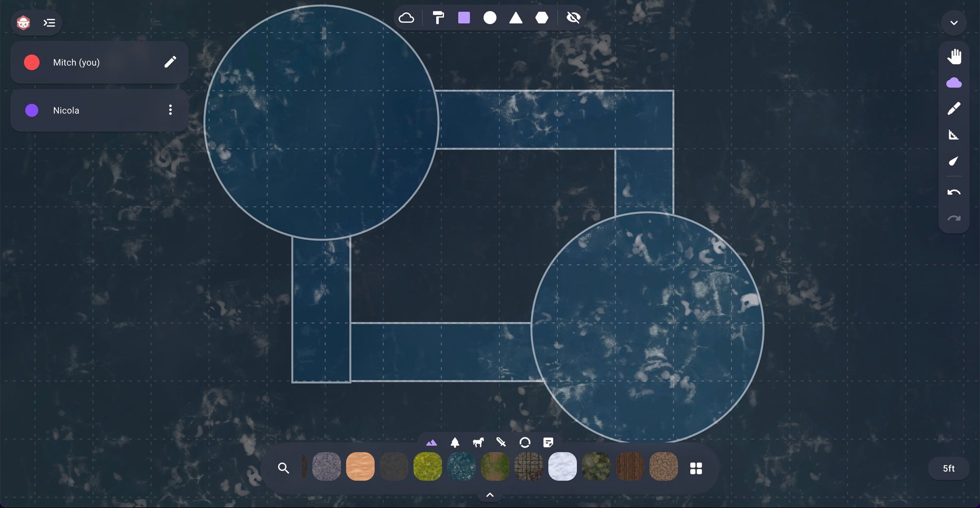Select the triangle fog shape
Image resolution: width=980 pixels, height=508 pixels.
point(515,18)
